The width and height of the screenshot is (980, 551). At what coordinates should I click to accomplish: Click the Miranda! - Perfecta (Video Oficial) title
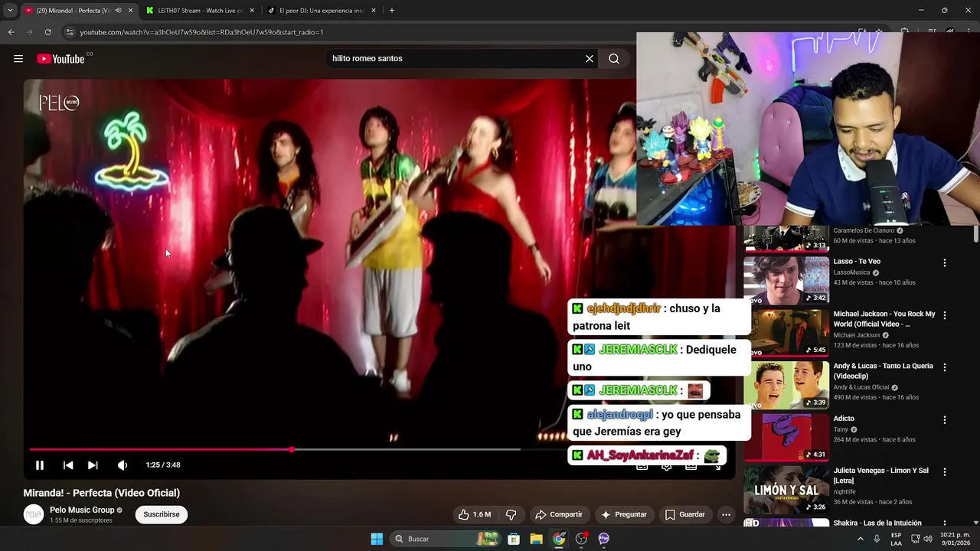[x=102, y=493]
